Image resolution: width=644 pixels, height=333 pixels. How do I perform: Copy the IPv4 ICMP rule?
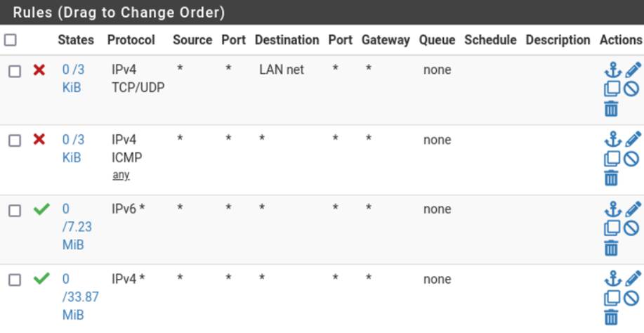coord(612,159)
